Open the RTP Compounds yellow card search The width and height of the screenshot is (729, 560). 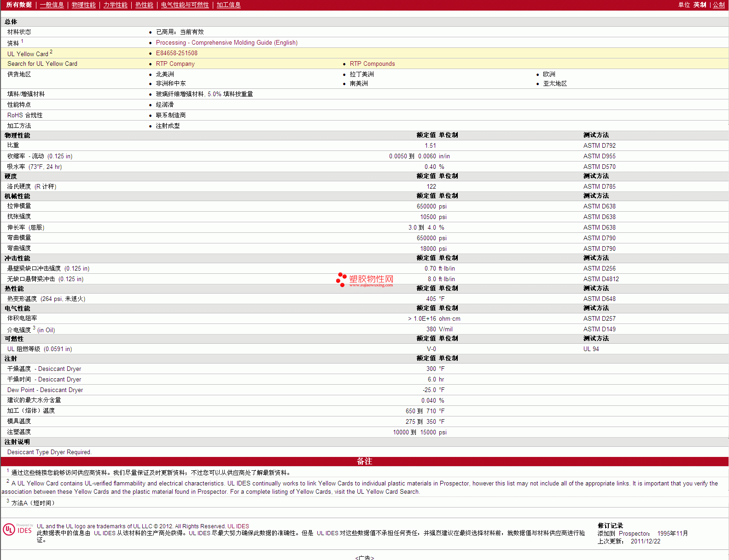pos(372,64)
